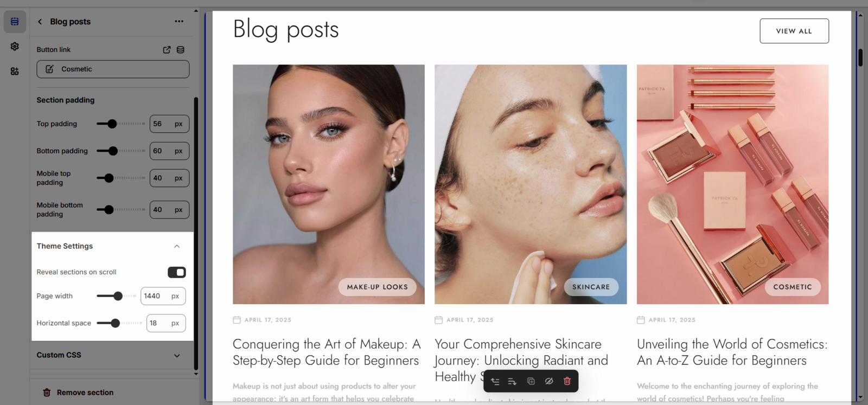Click the Remove section button

78,393
